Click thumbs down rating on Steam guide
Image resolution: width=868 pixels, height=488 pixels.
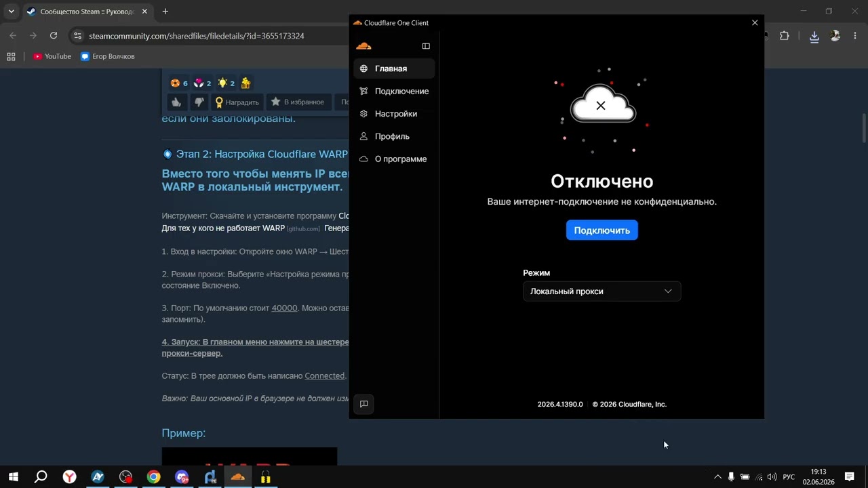point(199,102)
